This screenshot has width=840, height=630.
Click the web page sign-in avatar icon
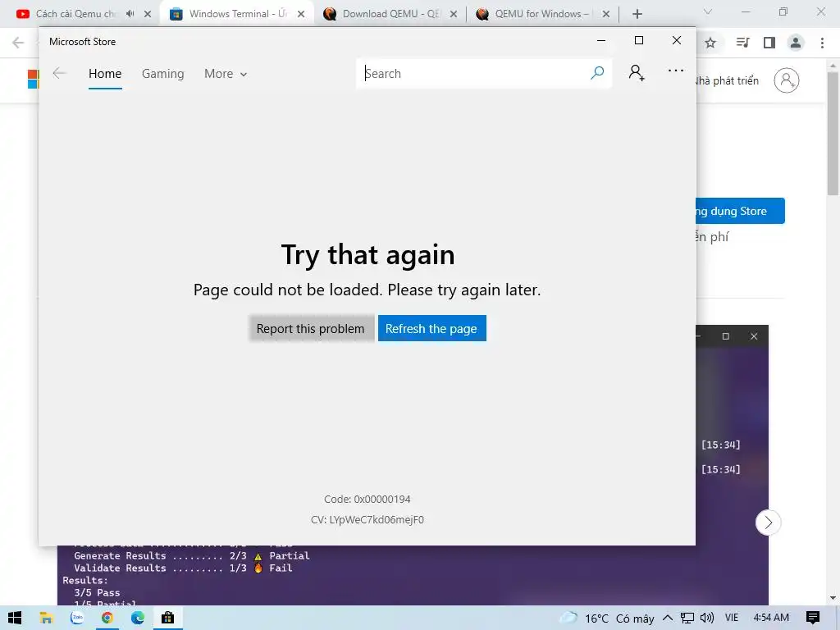click(x=787, y=80)
